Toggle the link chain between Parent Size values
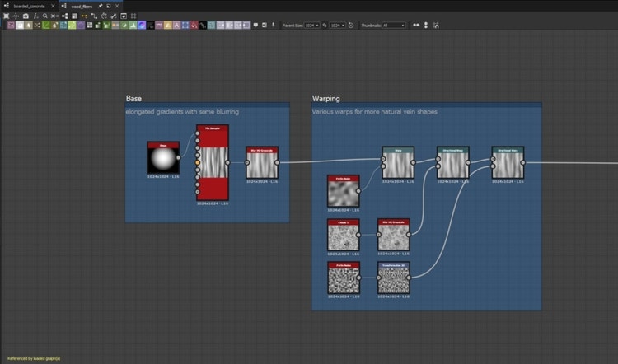 (x=325, y=26)
